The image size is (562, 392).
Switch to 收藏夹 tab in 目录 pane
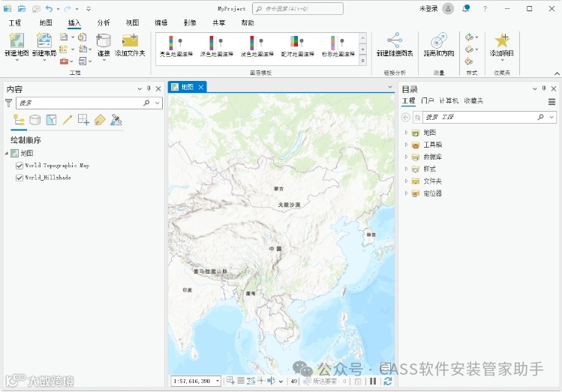[x=473, y=101]
